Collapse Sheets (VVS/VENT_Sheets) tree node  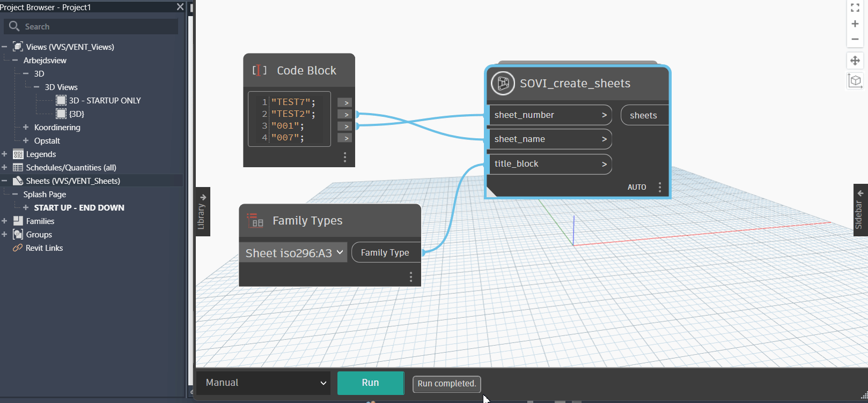(4, 181)
